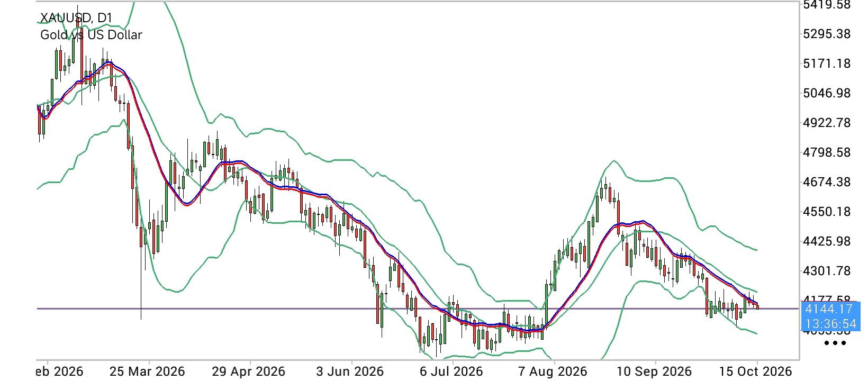Select the 5419.58 price scale value

pyautogui.click(x=827, y=5)
